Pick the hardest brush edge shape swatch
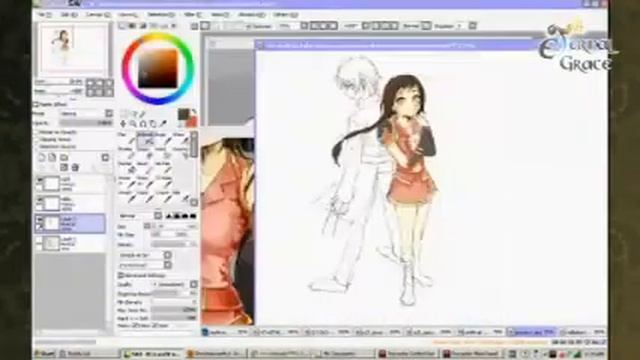 [x=193, y=216]
